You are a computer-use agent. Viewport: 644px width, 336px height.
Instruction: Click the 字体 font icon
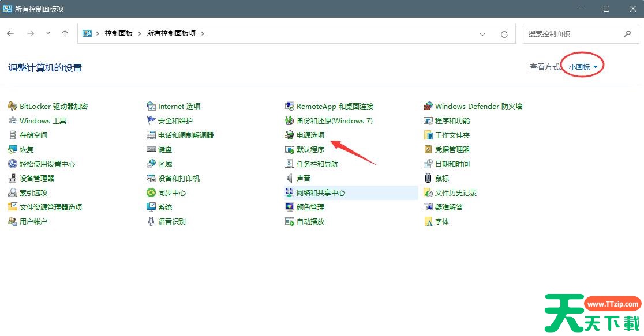click(428, 221)
